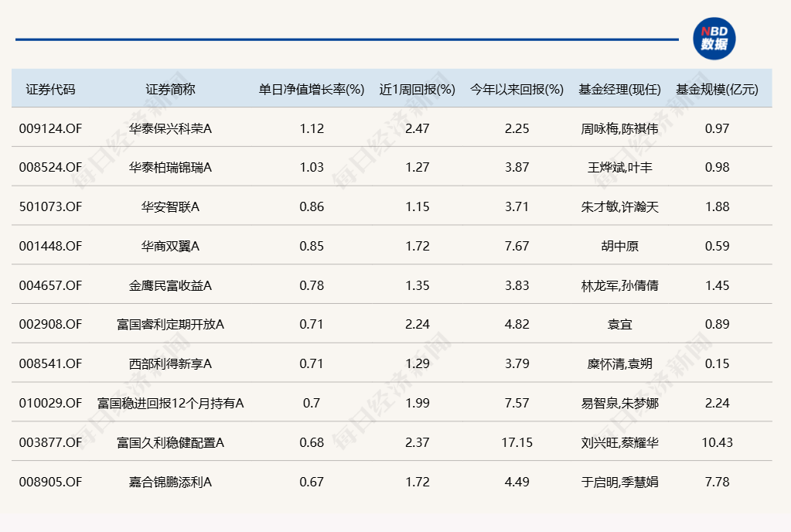Click fund name 华泰保兴科荣A
The image size is (791, 532).
tap(171, 128)
